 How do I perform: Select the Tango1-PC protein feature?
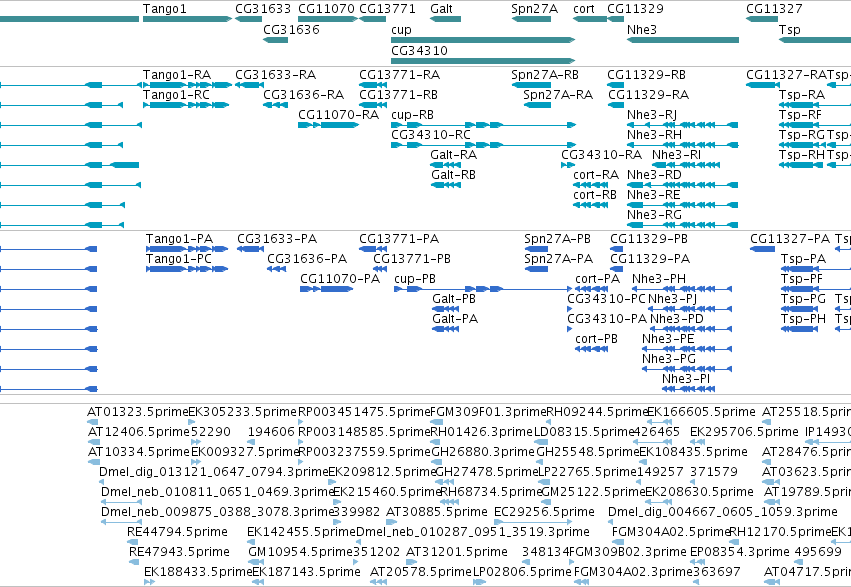(x=187, y=269)
